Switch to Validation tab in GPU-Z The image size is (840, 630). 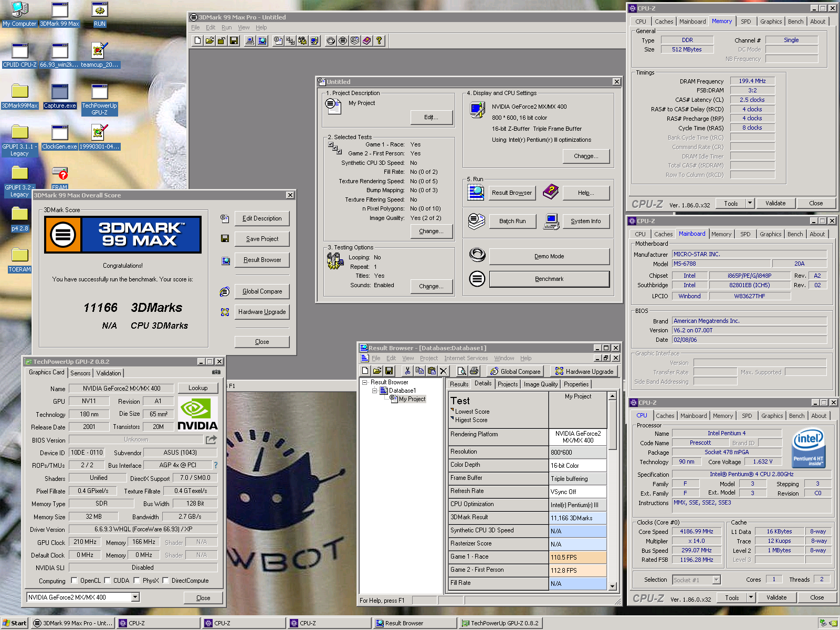[x=109, y=373]
